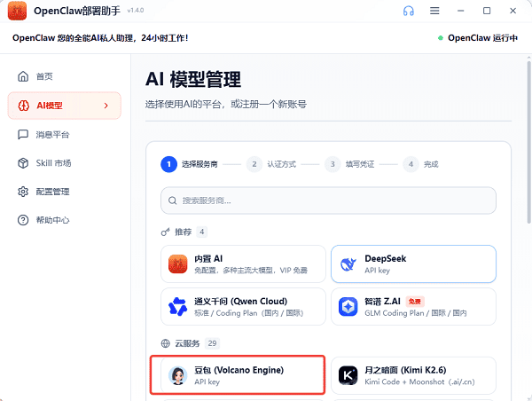Image resolution: width=532 pixels, height=401 pixels.
Task: Select step 1 选择服务商
Action: (x=190, y=164)
